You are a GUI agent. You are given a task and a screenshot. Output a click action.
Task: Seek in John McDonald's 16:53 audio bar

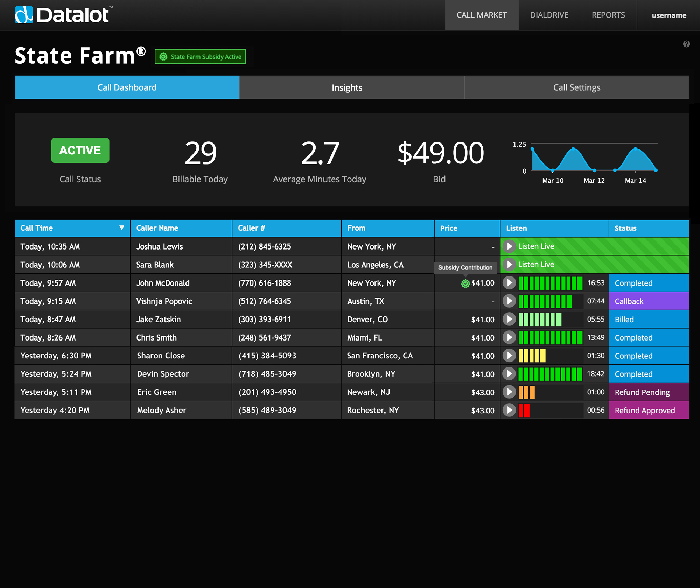pyautogui.click(x=551, y=283)
